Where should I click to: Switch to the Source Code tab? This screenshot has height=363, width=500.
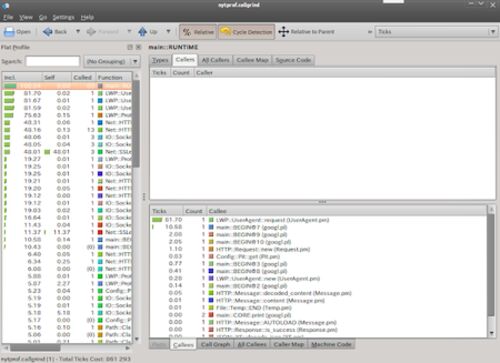[x=293, y=60]
